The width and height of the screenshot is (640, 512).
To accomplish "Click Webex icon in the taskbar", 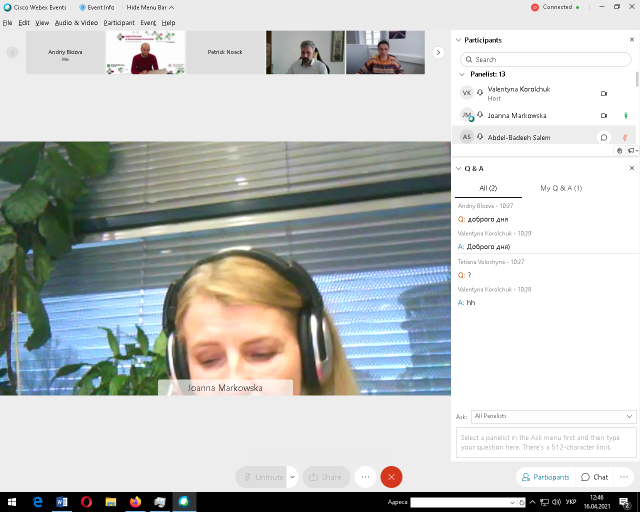I will (x=184, y=502).
